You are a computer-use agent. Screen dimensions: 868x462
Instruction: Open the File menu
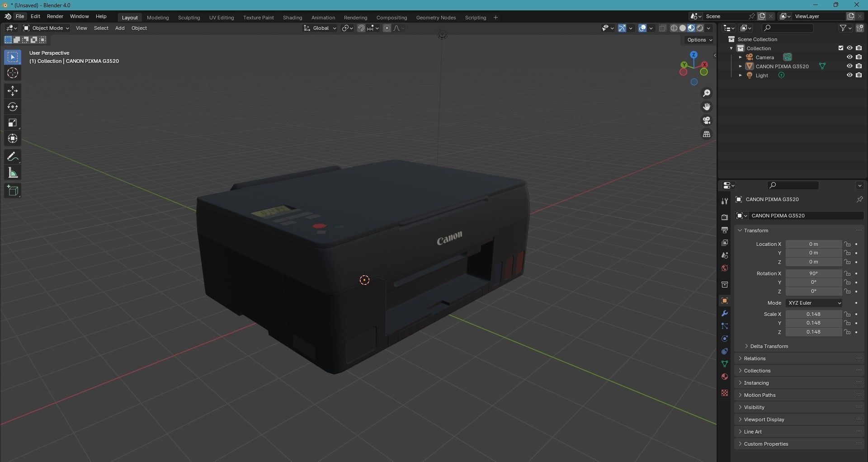pyautogui.click(x=20, y=16)
